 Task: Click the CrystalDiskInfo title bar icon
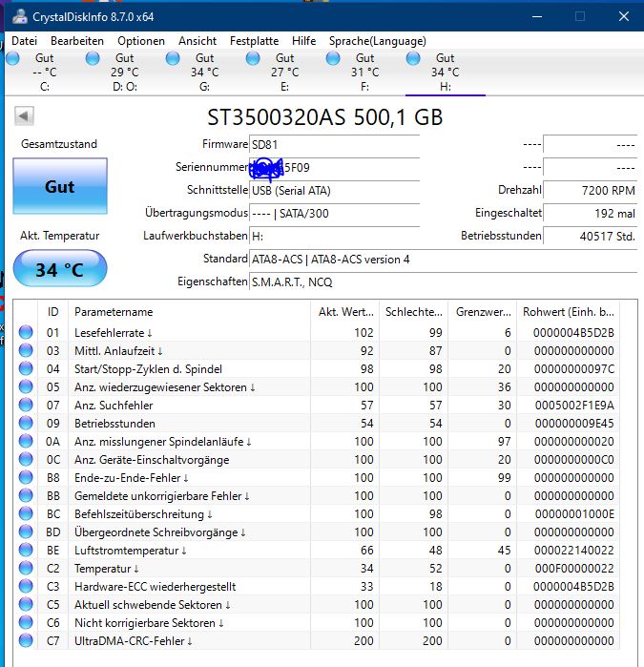20,16
